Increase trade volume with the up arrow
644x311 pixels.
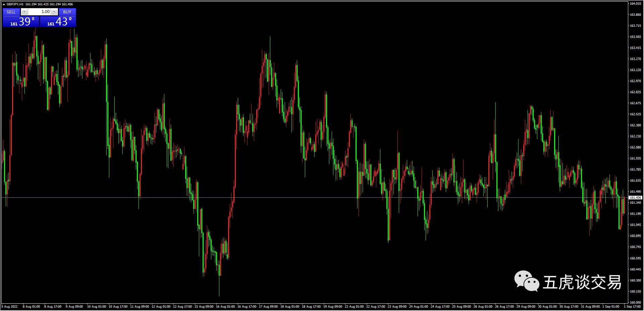54,12
